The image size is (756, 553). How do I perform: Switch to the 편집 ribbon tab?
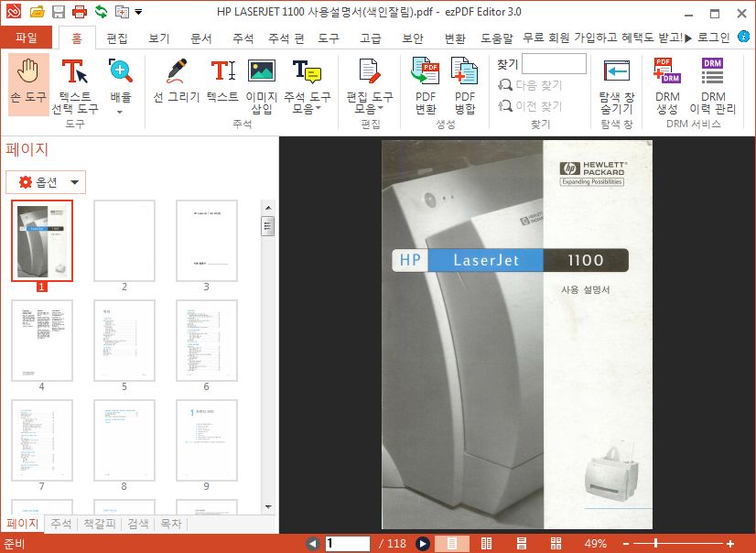click(x=116, y=38)
